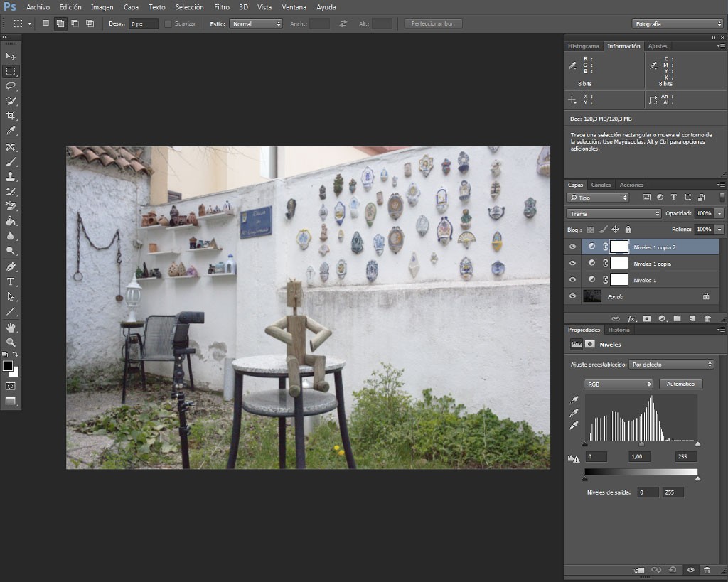Create a new group with folder icon
The image size is (728, 582).
pyautogui.click(x=678, y=318)
